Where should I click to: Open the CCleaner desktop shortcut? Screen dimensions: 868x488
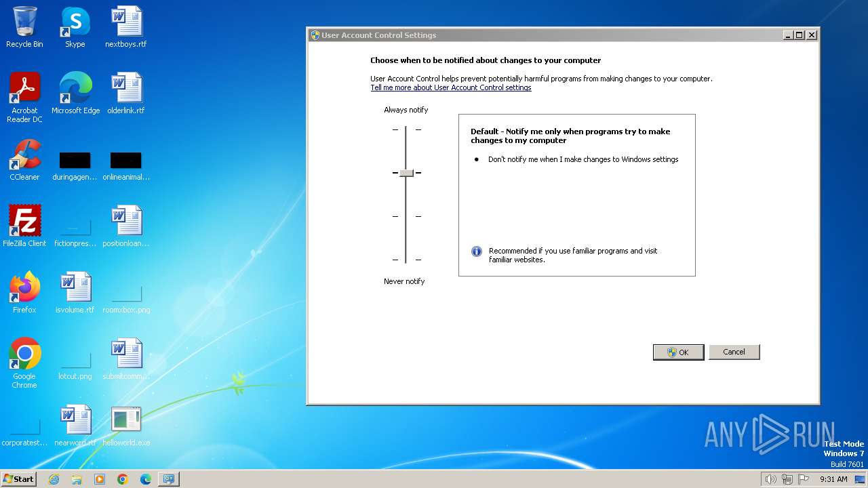click(x=24, y=160)
